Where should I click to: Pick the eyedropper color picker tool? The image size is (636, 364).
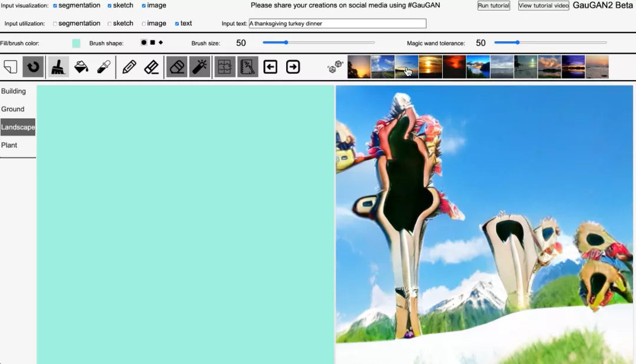104,67
